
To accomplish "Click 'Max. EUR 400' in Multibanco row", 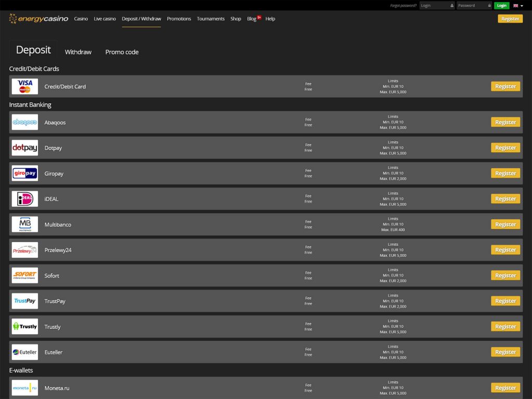I will click(393, 230).
